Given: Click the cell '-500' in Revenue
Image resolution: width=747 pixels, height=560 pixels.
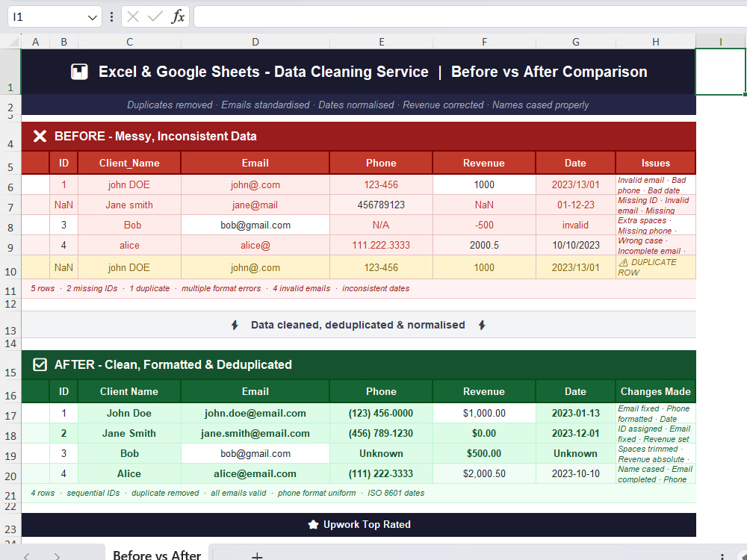Looking at the screenshot, I should tap(484, 225).
